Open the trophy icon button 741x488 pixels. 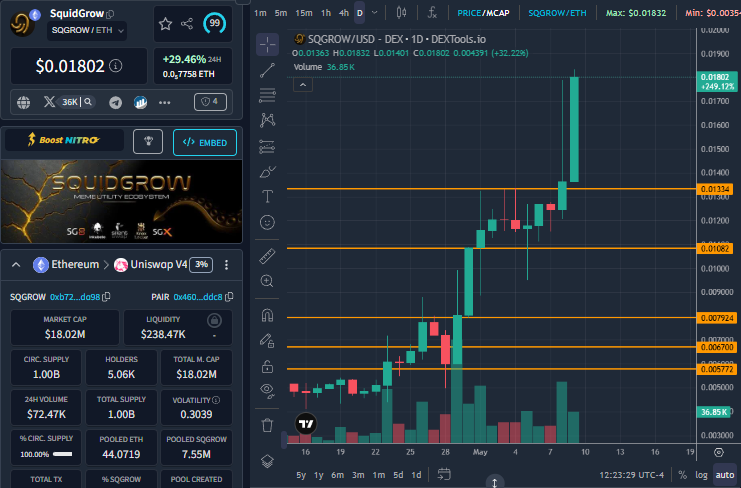(148, 141)
